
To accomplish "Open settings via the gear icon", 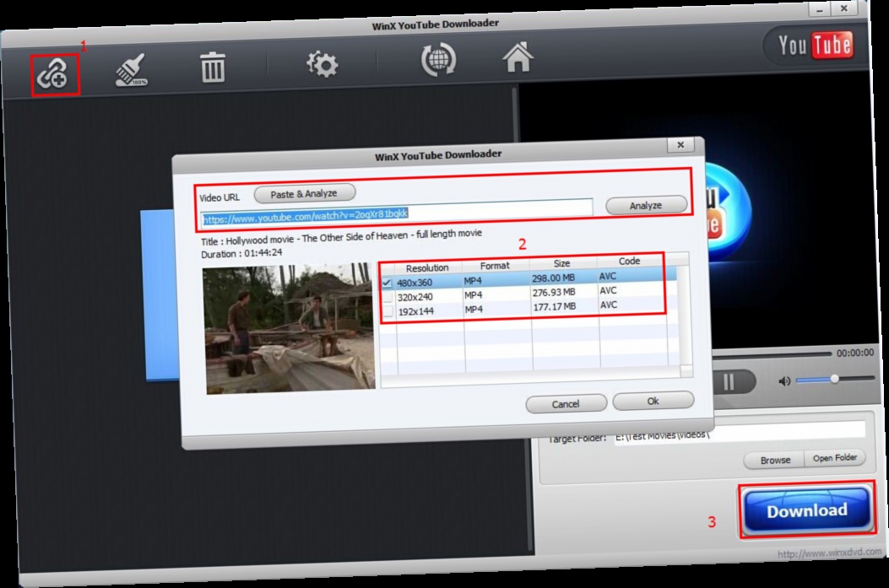I will pos(323,62).
